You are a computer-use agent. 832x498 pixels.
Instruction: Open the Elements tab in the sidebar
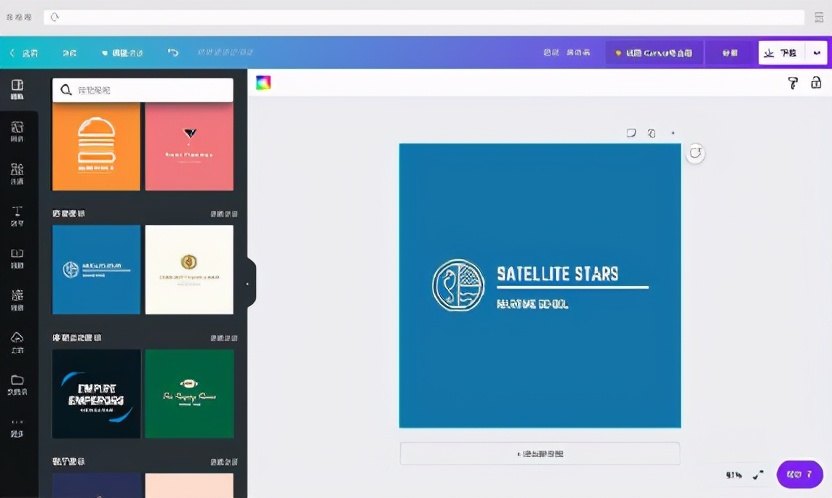coord(17,173)
